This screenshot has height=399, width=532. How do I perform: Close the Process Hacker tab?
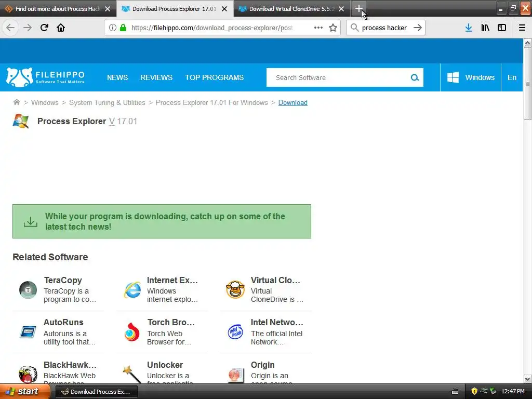click(x=108, y=9)
